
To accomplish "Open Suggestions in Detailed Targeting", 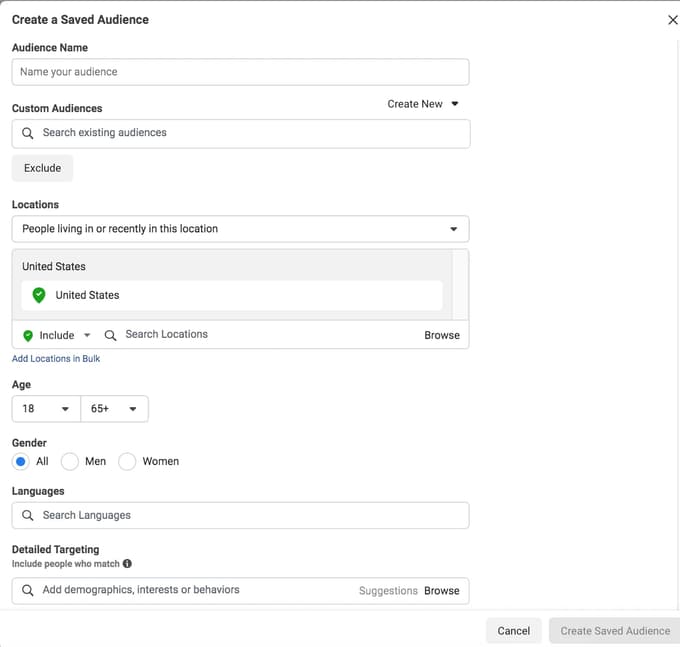I will pos(388,591).
